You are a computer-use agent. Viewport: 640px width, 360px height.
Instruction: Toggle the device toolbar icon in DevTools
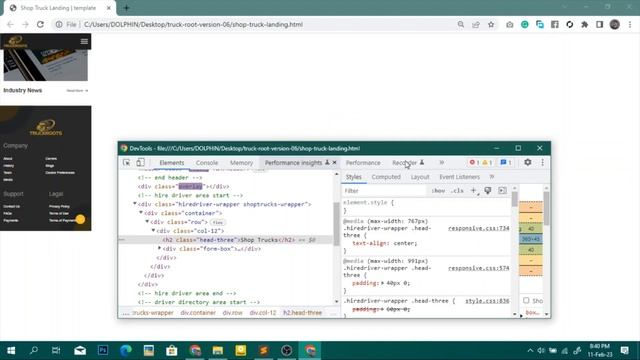tap(140, 162)
